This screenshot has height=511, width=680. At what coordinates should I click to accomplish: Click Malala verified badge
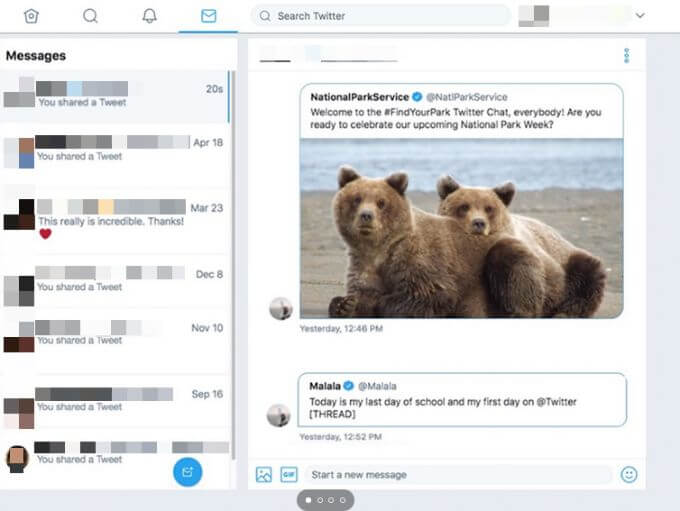tap(349, 386)
